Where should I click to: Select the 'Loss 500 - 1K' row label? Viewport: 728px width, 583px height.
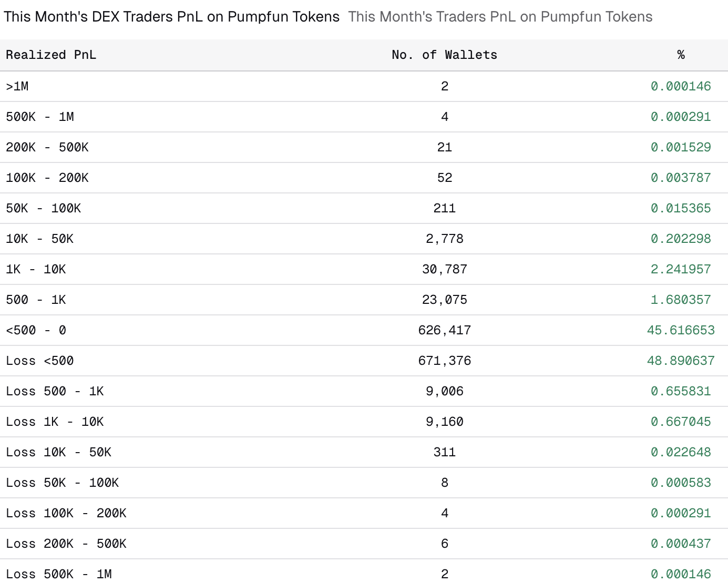tap(55, 391)
